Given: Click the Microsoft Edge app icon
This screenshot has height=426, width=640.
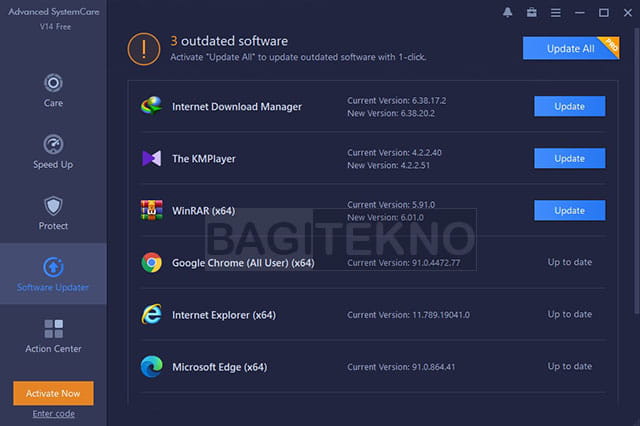Looking at the screenshot, I should coord(151,366).
